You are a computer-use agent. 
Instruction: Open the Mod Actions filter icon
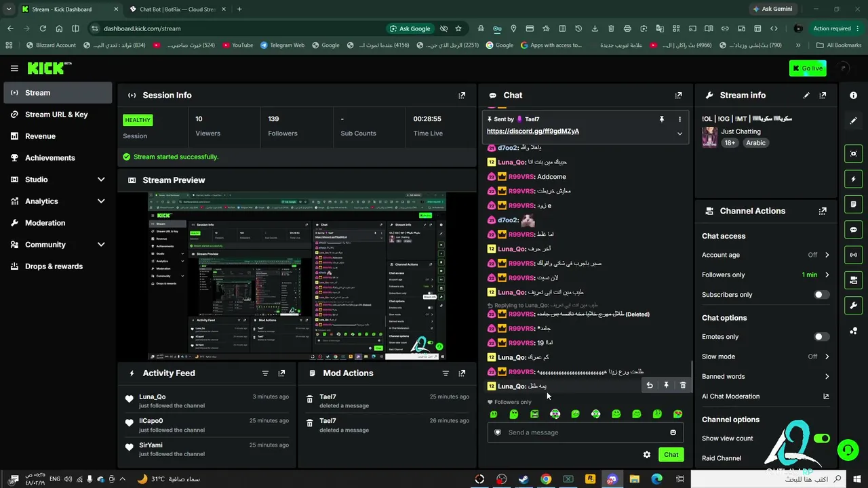coord(446,373)
